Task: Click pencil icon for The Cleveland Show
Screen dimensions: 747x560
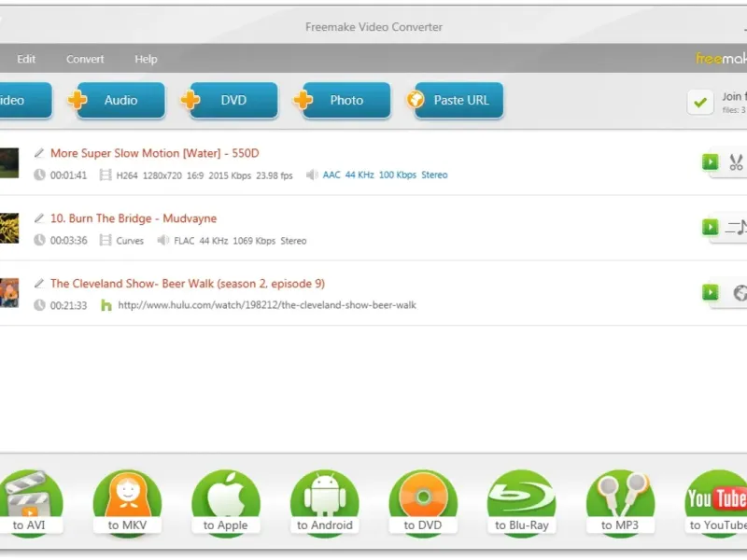Action: (39, 284)
